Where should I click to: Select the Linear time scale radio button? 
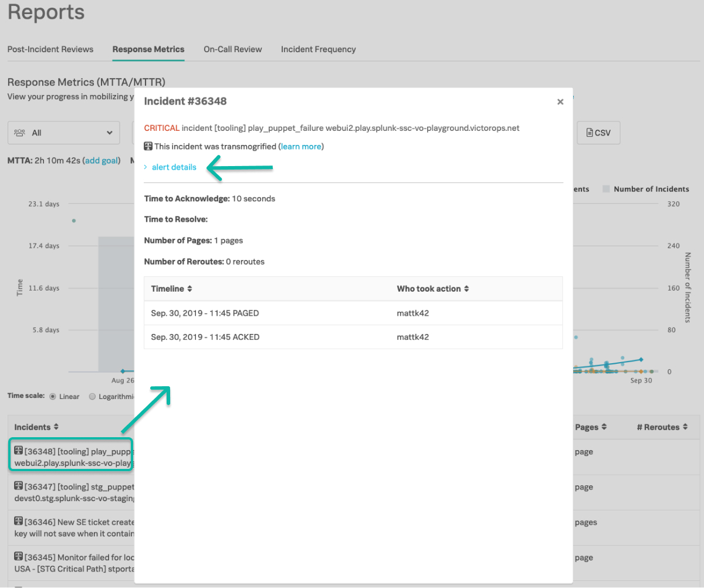[53, 396]
